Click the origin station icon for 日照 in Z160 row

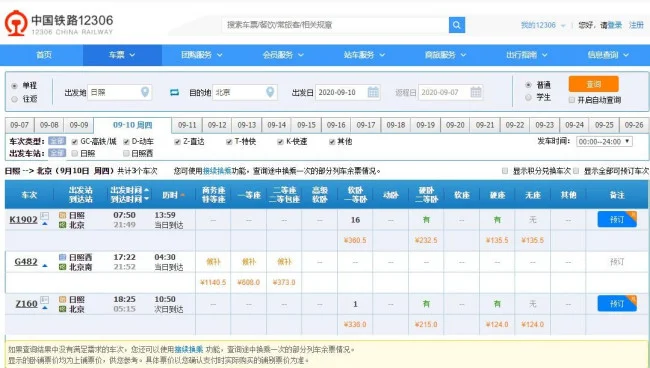(63, 299)
